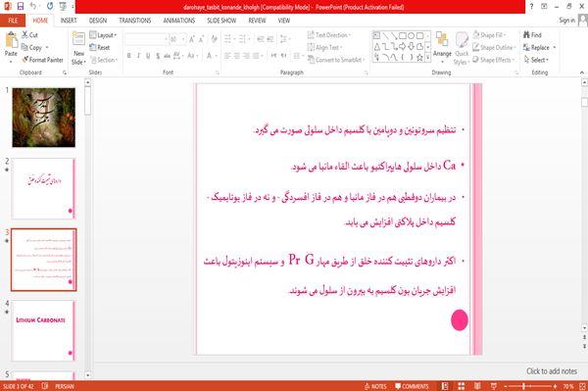Click Convert to SmartArt button
Viewport: 588px width, 391px height.
336,60
